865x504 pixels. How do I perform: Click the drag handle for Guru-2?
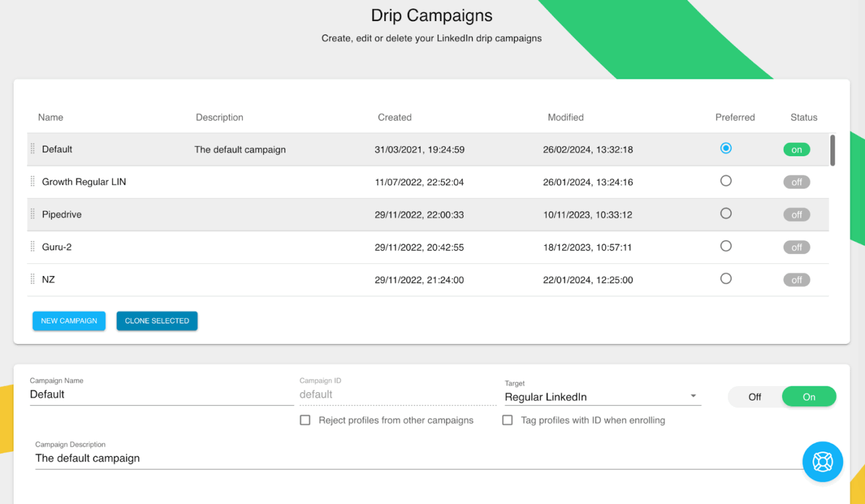pos(32,246)
